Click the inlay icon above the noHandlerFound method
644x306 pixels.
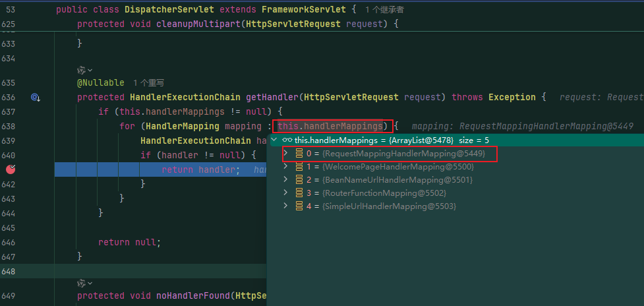[x=81, y=283]
